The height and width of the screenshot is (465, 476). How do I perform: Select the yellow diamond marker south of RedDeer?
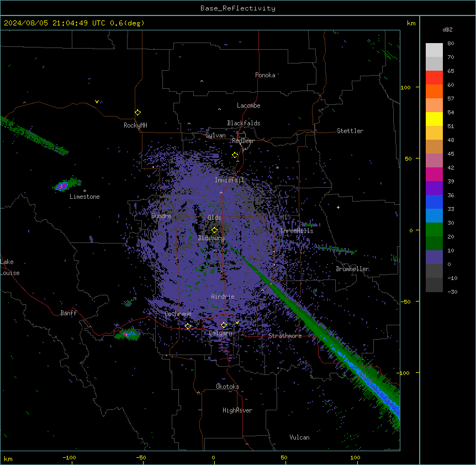coord(235,155)
